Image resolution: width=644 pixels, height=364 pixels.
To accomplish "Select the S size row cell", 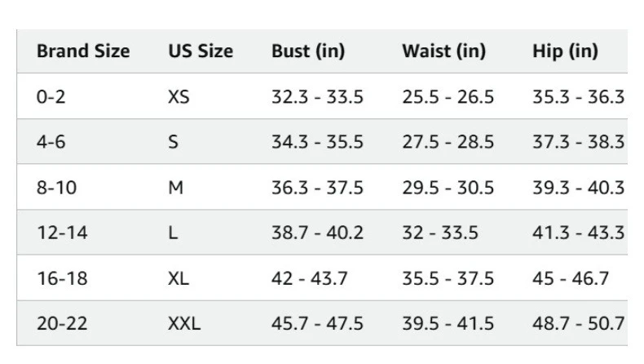I will [173, 142].
